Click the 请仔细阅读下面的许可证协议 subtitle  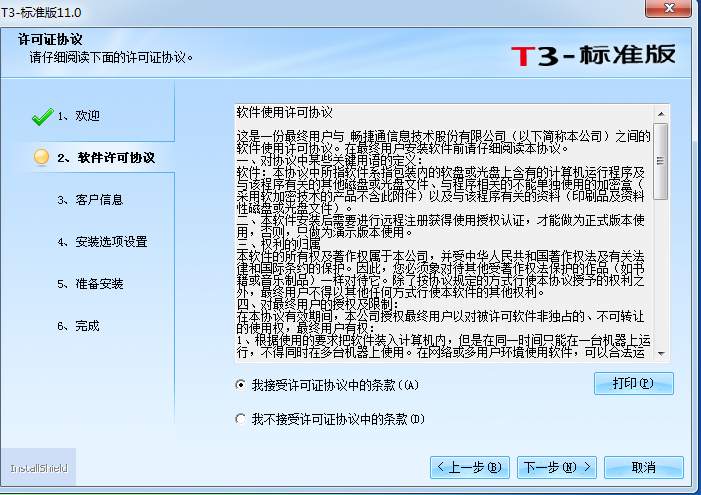[x=111, y=58]
